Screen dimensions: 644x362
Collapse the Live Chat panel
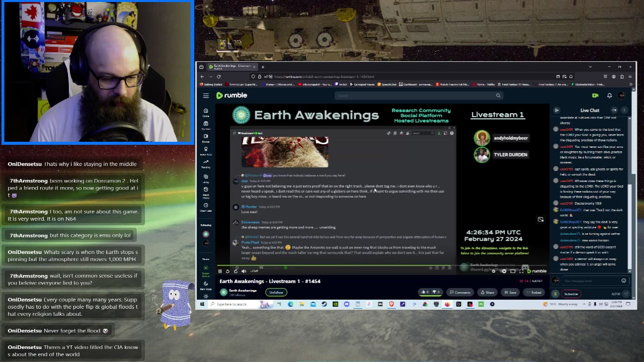(x=556, y=110)
